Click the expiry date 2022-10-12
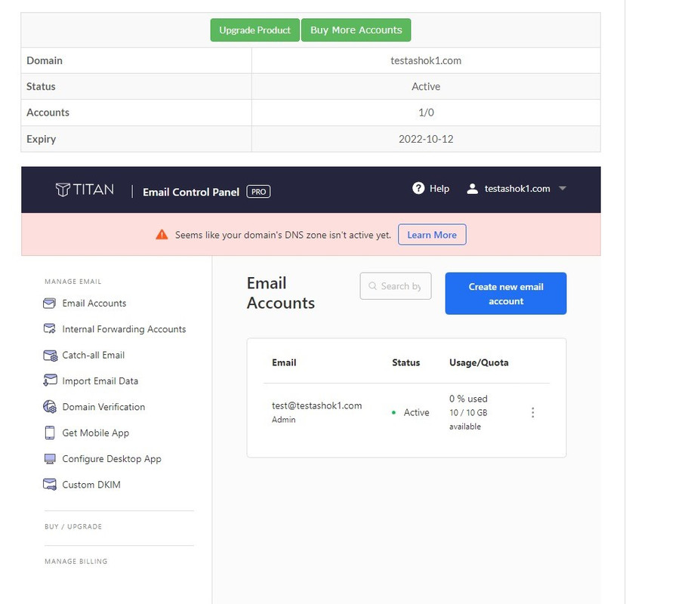700x604 pixels. click(426, 139)
